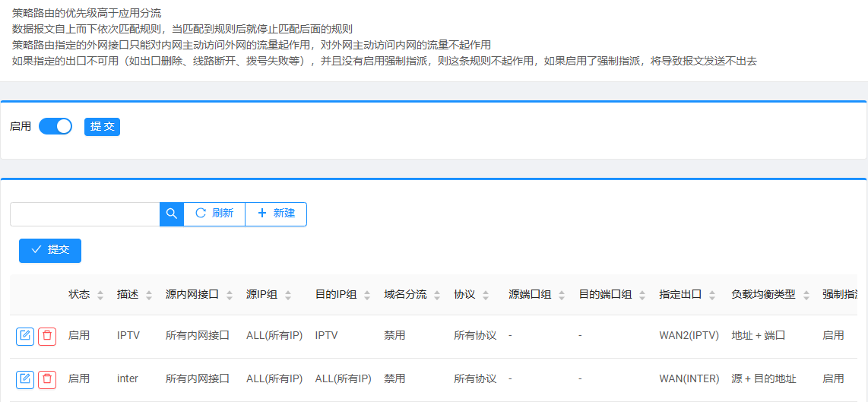
Task: Sort by 源内网接口 column header
Action: tap(199, 295)
